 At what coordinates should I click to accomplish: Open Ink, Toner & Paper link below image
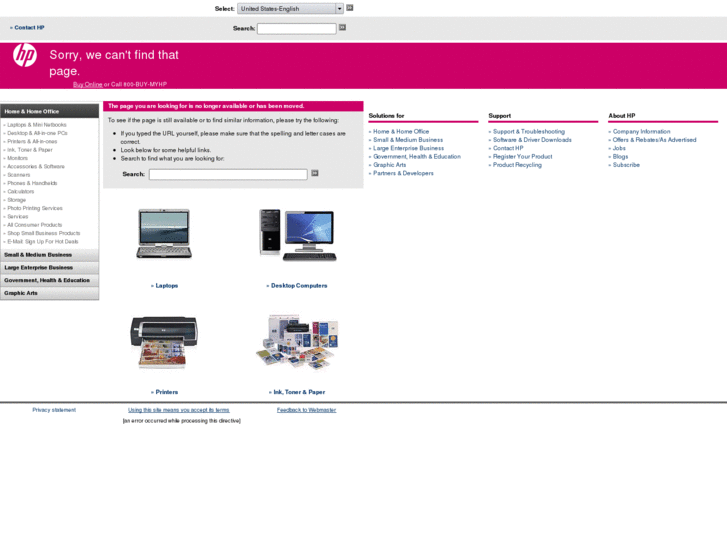[299, 392]
